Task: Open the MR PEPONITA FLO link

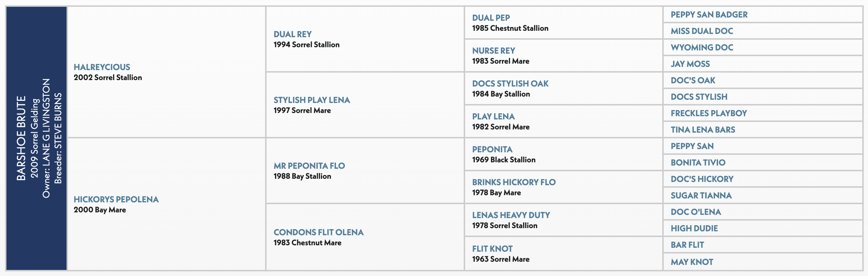Action: coord(309,166)
